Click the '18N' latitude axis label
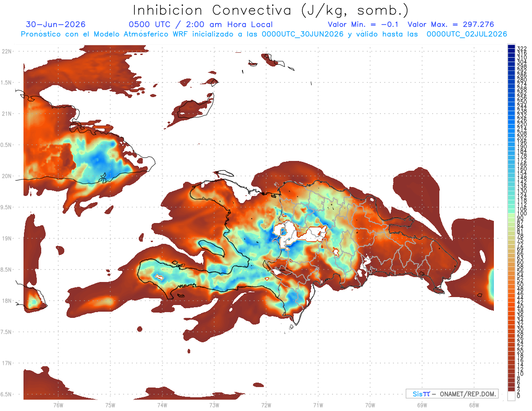Screen dimensions: 532x411 [6, 301]
